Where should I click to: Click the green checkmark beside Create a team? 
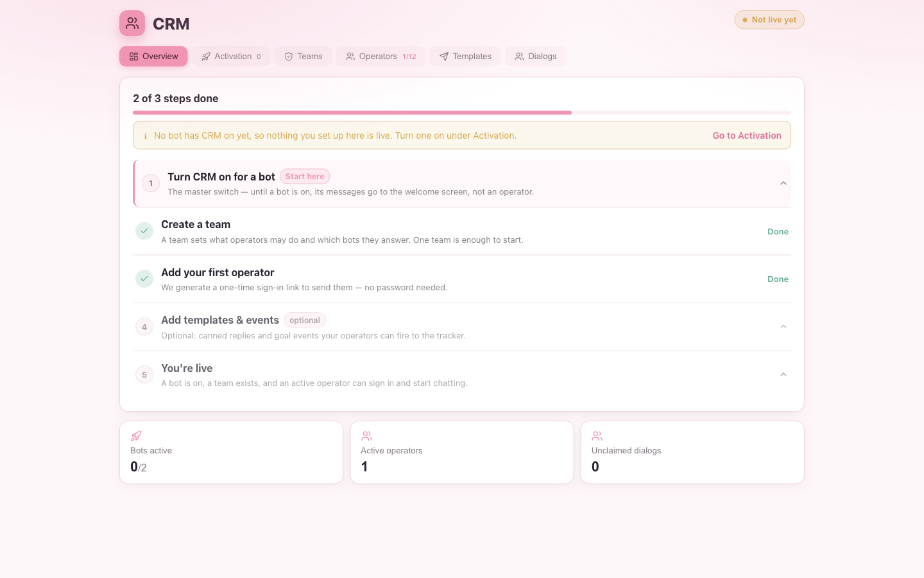click(x=144, y=231)
